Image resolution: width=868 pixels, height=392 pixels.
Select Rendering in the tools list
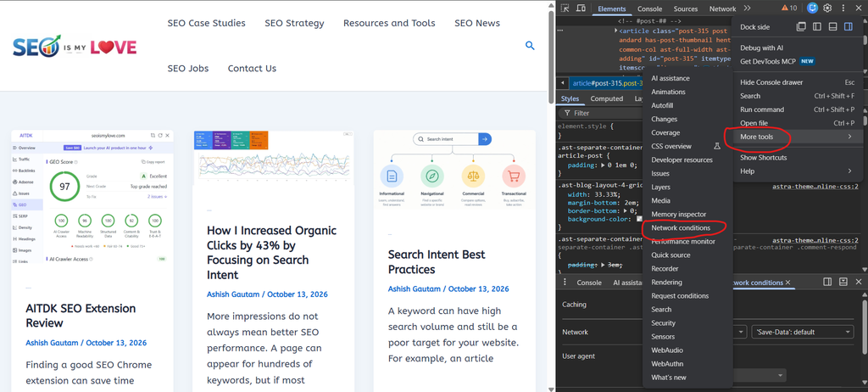[x=687, y=283]
